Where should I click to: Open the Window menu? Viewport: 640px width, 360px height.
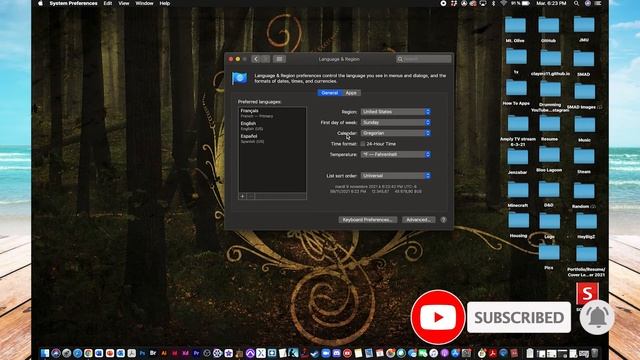click(144, 3)
